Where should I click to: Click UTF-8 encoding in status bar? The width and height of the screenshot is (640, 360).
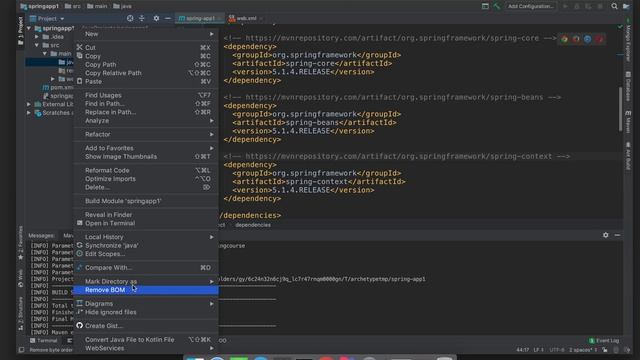click(557, 350)
